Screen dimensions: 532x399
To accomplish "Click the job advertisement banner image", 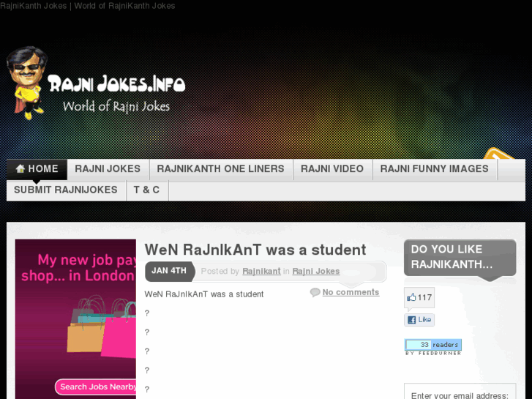I will pyautogui.click(x=75, y=319).
